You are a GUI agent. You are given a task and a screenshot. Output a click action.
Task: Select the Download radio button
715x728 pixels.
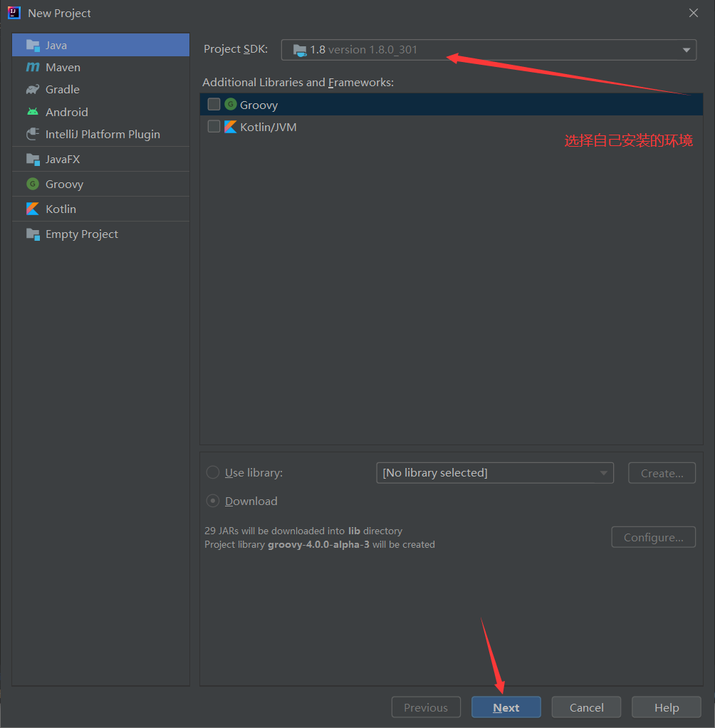(x=213, y=501)
